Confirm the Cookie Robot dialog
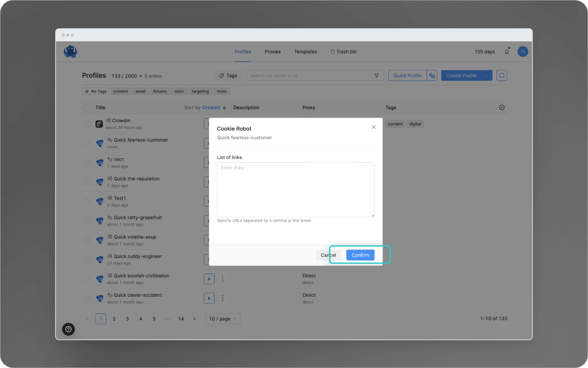 pos(360,255)
